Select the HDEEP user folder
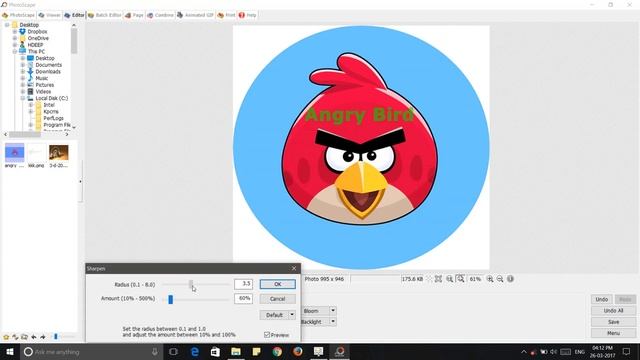Image resolution: width=640 pixels, height=360 pixels. [35, 45]
